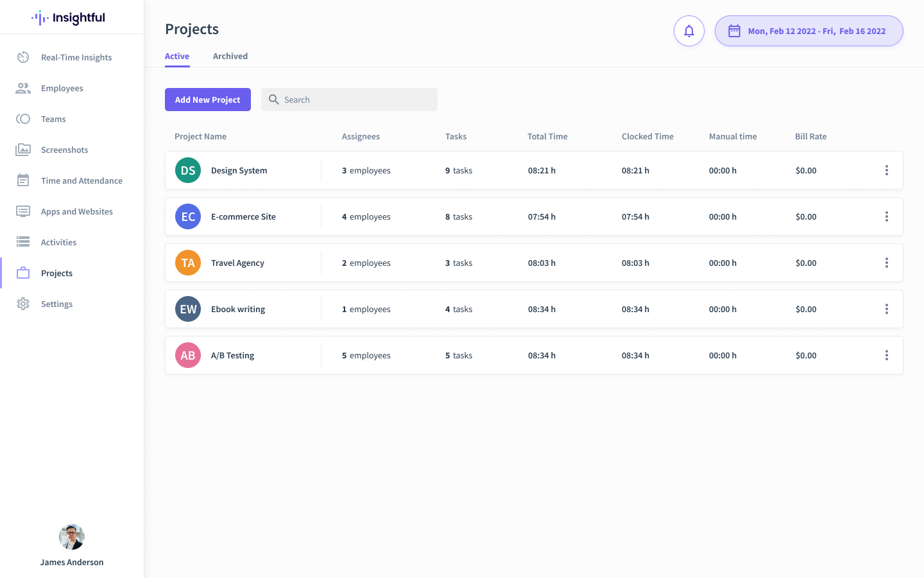Open the Ebook writing project
Viewport: 924px width, 578px height.
coord(238,309)
